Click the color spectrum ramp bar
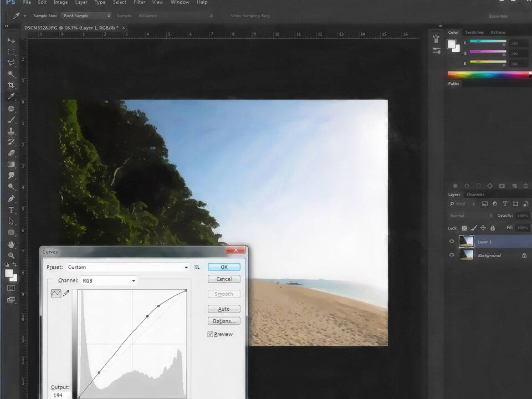The height and width of the screenshot is (399, 532). tap(488, 75)
